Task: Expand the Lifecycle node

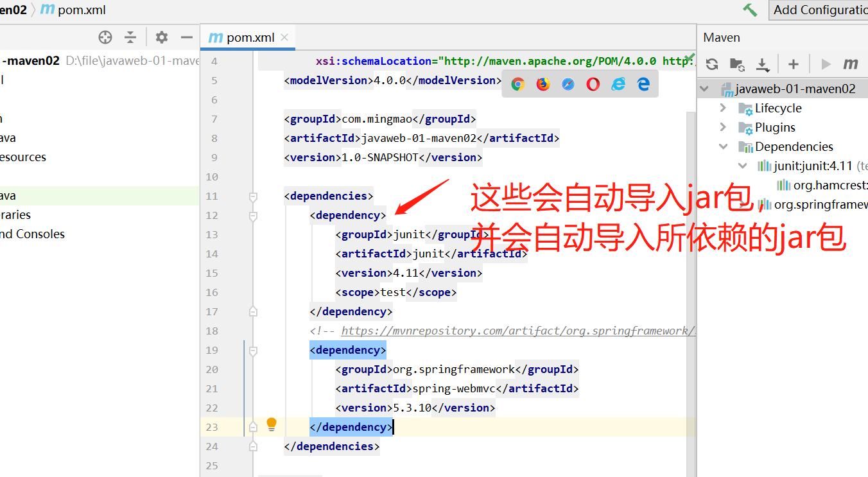Action: pyautogui.click(x=724, y=108)
